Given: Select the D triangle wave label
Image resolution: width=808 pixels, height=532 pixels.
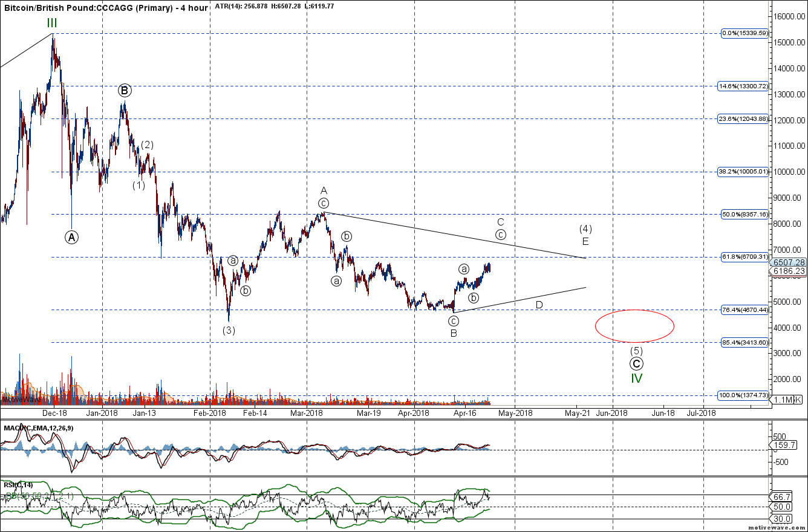Looking at the screenshot, I should 539,305.
